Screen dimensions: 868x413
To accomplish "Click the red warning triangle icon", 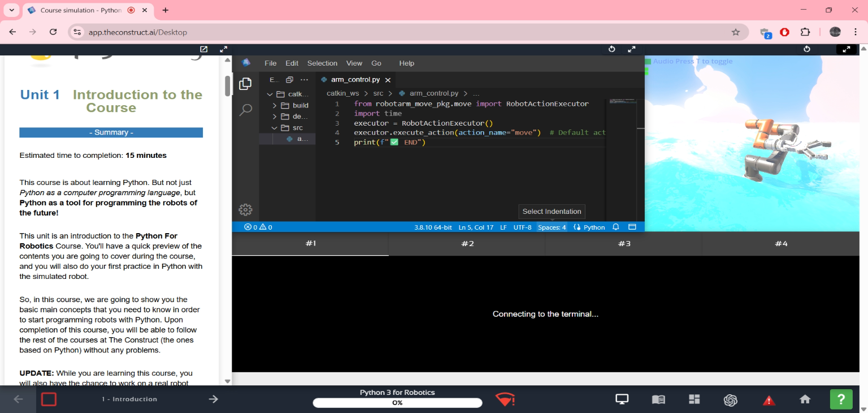I will [x=769, y=400].
